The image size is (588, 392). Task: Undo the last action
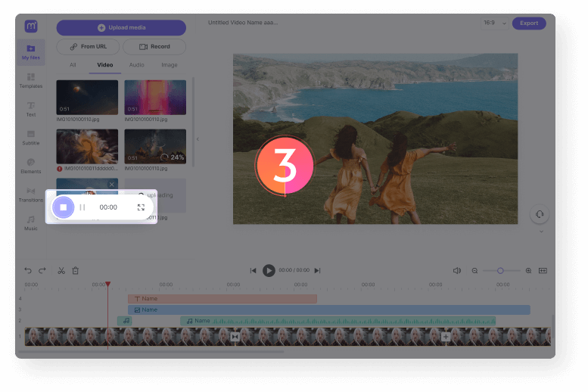tap(28, 270)
